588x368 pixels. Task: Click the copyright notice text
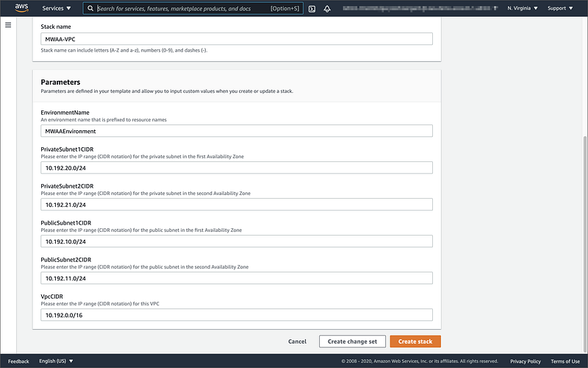pos(420,361)
